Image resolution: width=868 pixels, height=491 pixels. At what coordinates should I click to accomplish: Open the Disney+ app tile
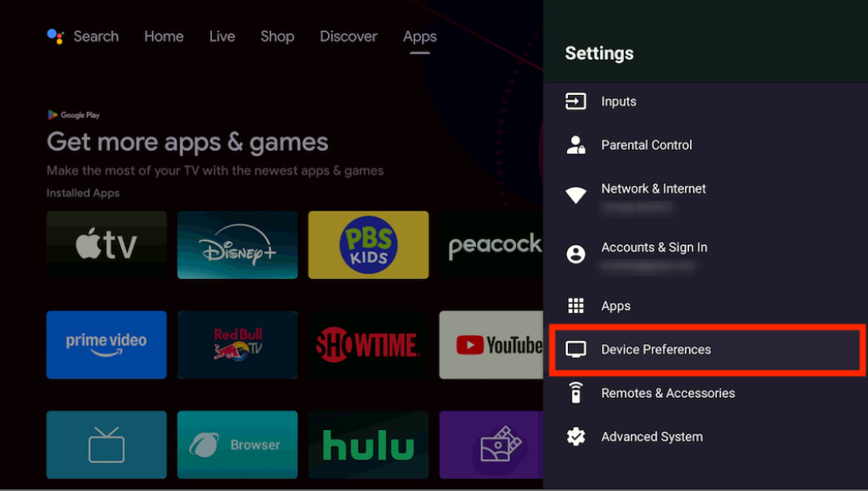pos(237,245)
